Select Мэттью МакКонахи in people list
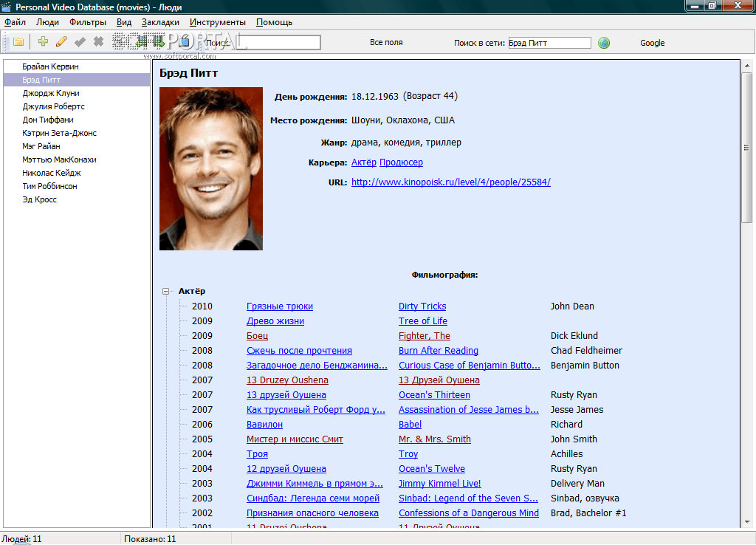The width and height of the screenshot is (756, 545). pos(59,160)
